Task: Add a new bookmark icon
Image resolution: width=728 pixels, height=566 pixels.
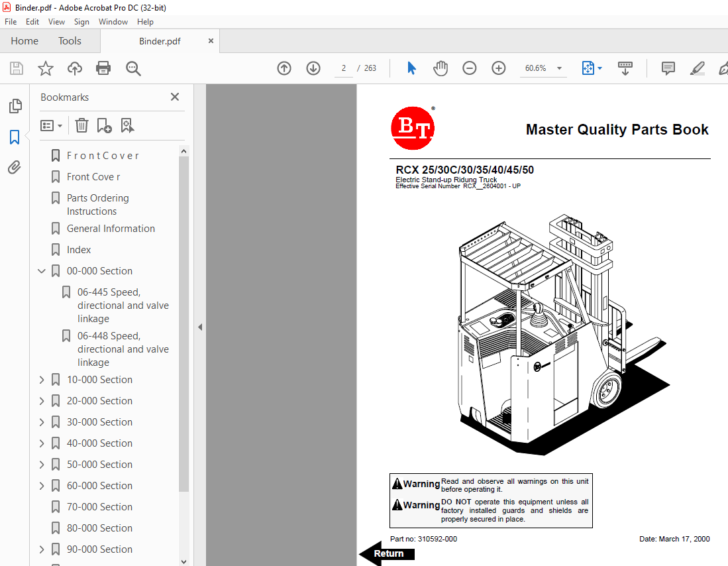Action: [104, 125]
